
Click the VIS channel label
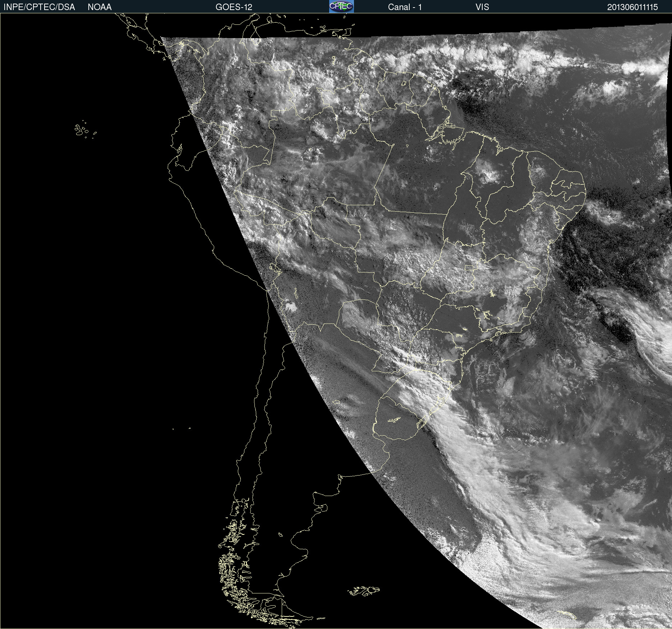pos(482,7)
